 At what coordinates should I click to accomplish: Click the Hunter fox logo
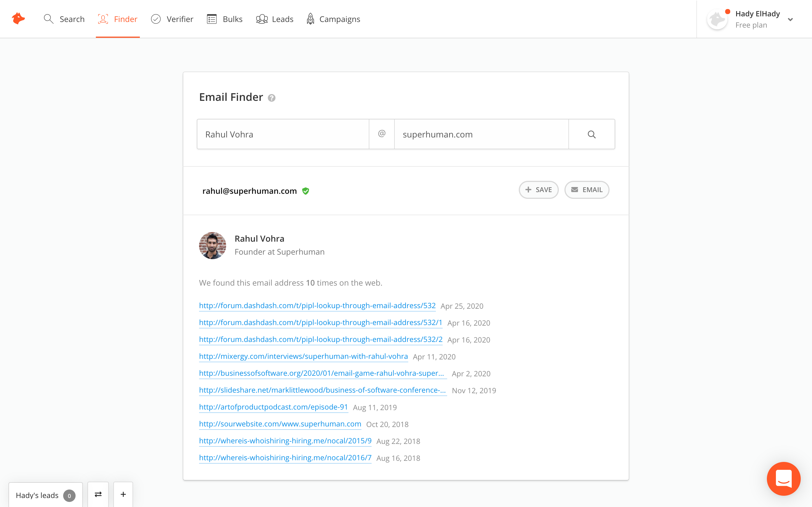point(18,18)
